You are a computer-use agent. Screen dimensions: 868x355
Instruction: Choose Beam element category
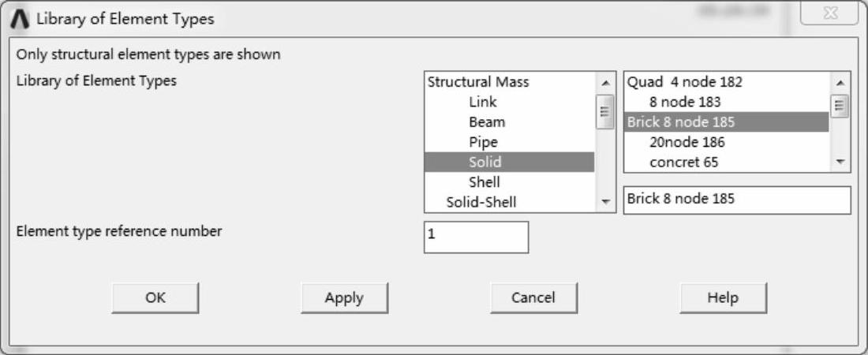coord(487,122)
